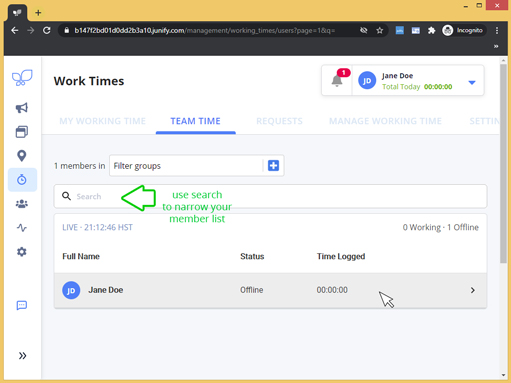Click the scrollbar down arrow
511x383 pixels.
[x=503, y=375]
